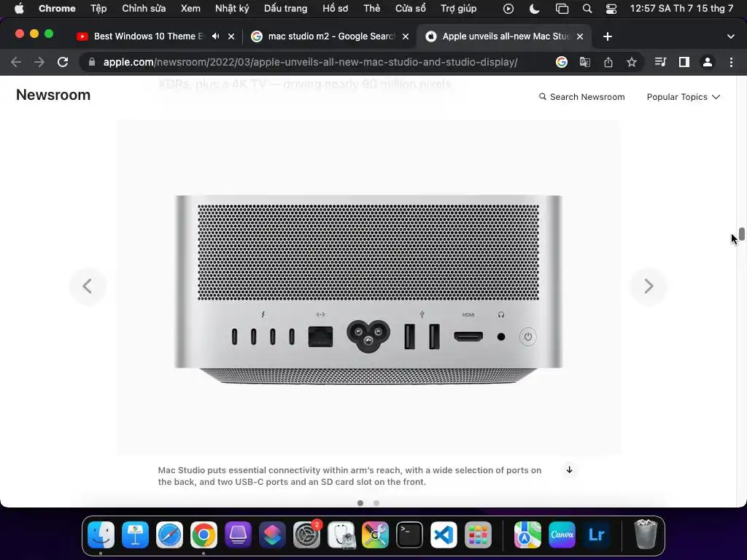Click the Now Playing menu bar icon
The image size is (747, 560).
508,9
